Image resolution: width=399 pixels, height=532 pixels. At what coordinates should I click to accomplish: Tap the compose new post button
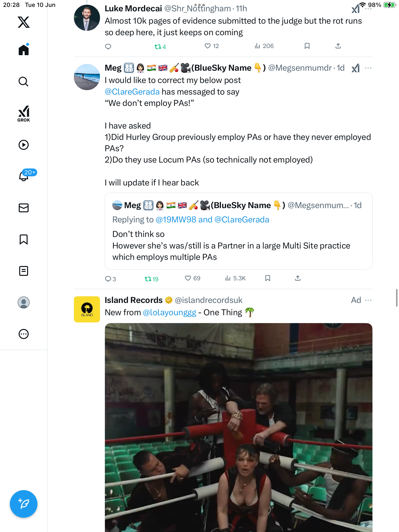[x=24, y=504]
